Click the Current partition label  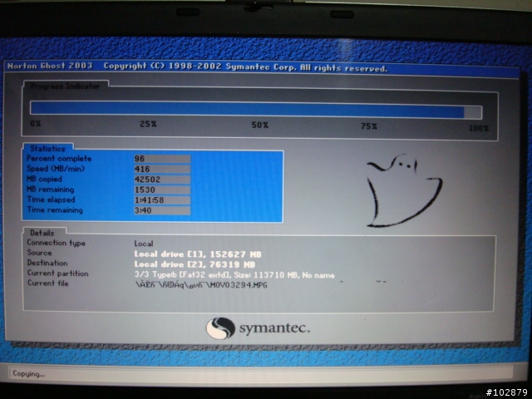pos(57,273)
